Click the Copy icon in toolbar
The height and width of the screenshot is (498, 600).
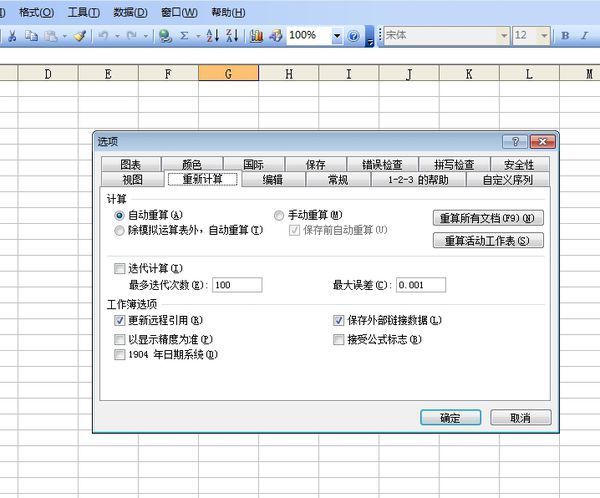31,36
